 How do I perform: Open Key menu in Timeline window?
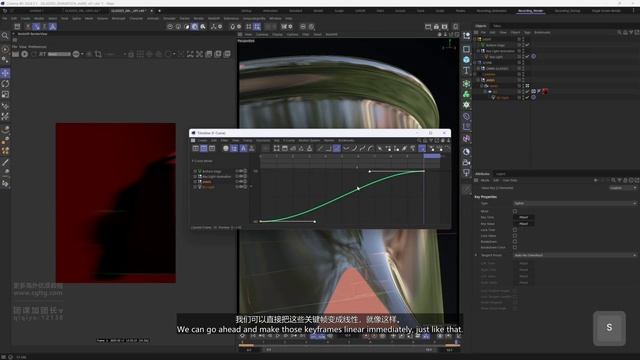click(x=277, y=140)
